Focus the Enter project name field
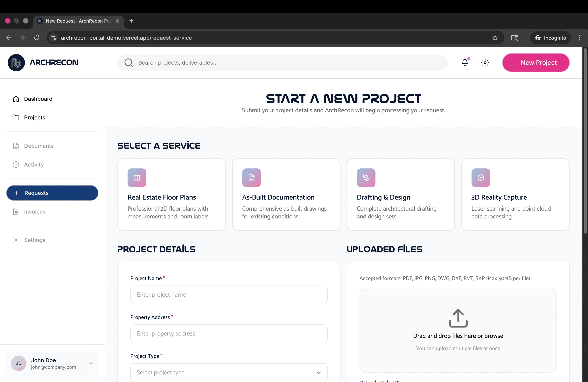588x382 pixels. click(229, 295)
